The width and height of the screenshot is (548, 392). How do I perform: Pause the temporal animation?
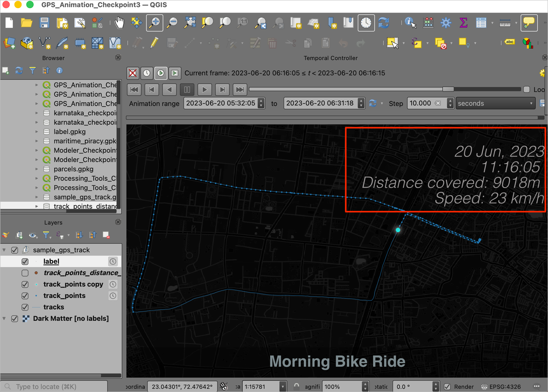(x=187, y=89)
